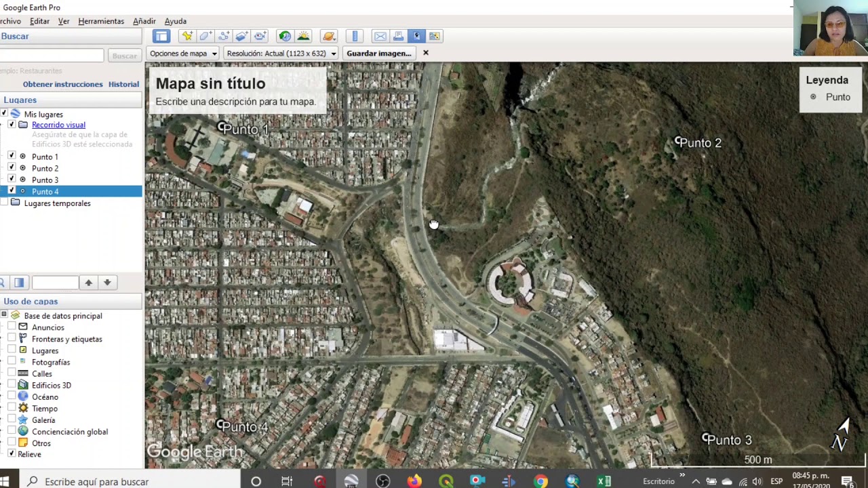Viewport: 868px width, 488px height.
Task: Click the Océano layer globe icon
Action: coord(23,396)
